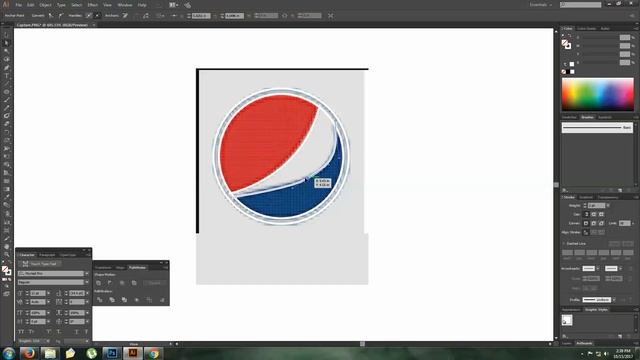Click the Unite shape mode in Pathfinder
640x360 pixels.
pos(98,283)
